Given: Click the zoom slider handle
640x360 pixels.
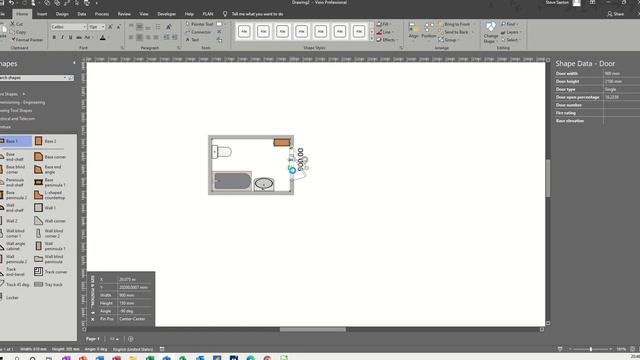Looking at the screenshot, I should 590,349.
